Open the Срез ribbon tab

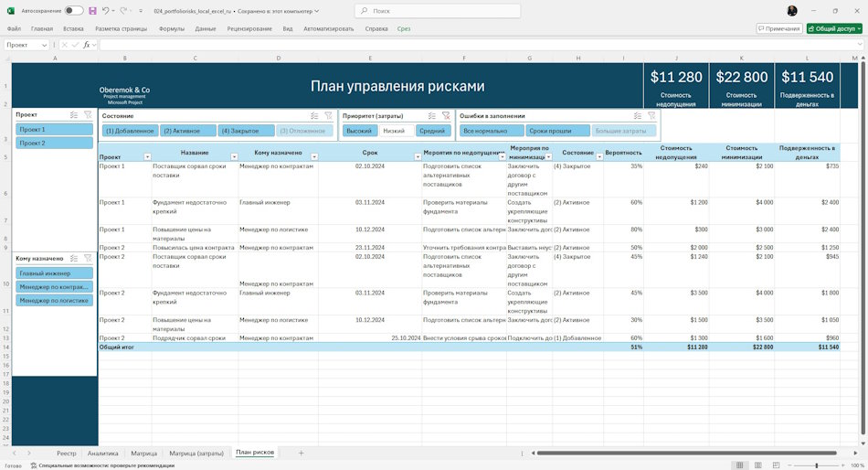pos(404,29)
